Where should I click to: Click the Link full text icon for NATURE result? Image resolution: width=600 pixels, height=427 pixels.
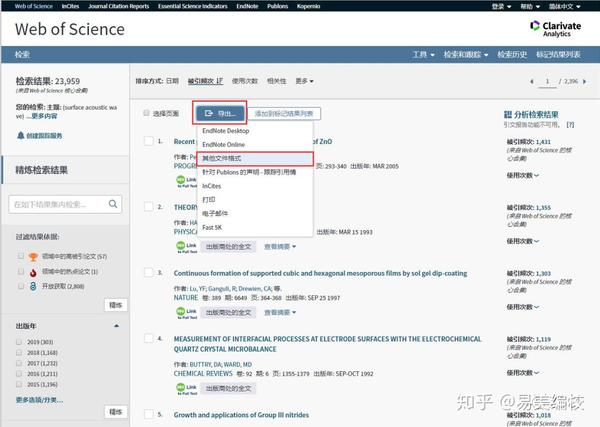pos(186,313)
